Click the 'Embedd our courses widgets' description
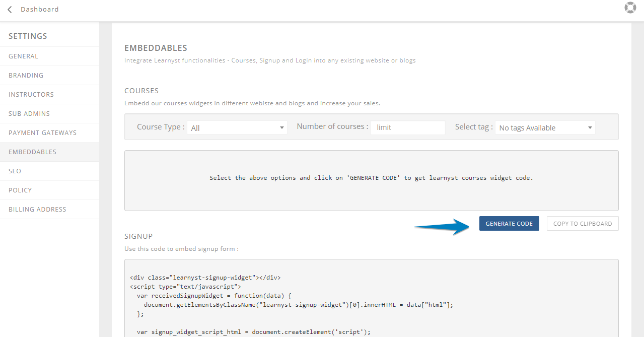This screenshot has width=644, height=337. point(252,103)
